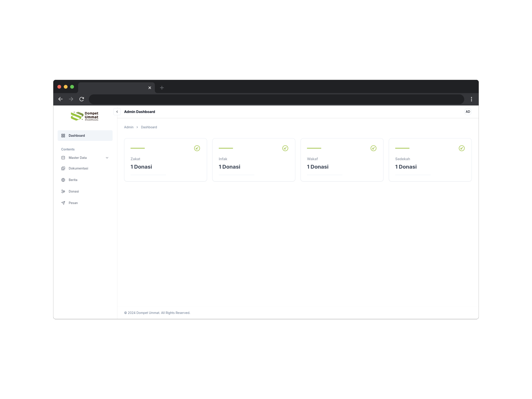The width and height of the screenshot is (532, 399).
Task: Click the arrow icon on Zakat card
Action: 197,148
